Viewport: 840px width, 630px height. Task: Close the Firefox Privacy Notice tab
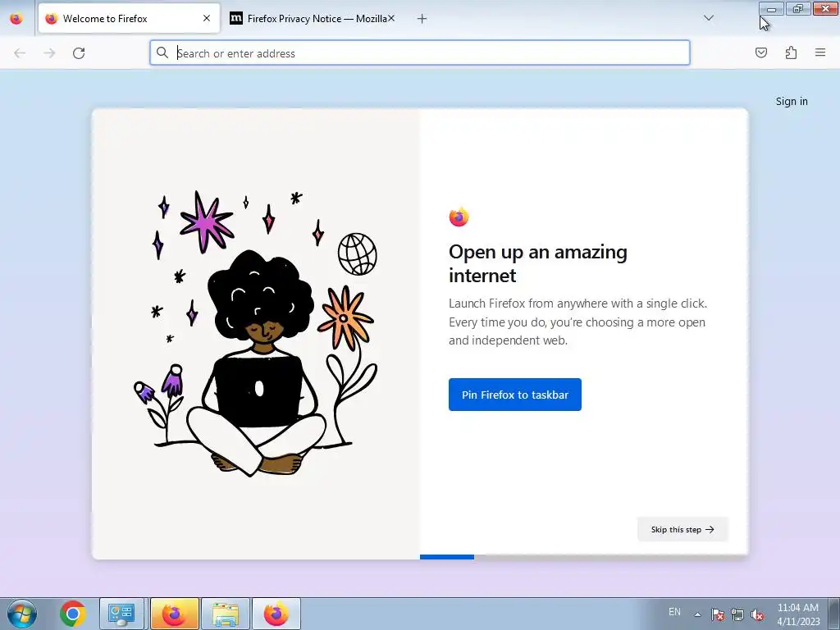click(391, 18)
